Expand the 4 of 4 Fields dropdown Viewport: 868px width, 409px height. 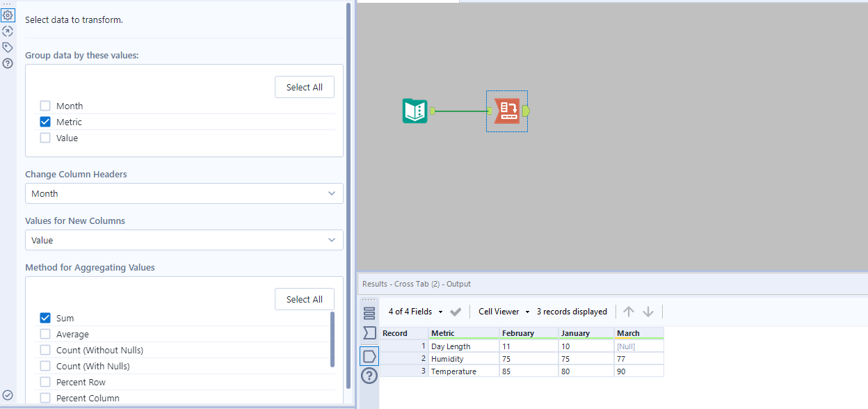click(x=441, y=312)
